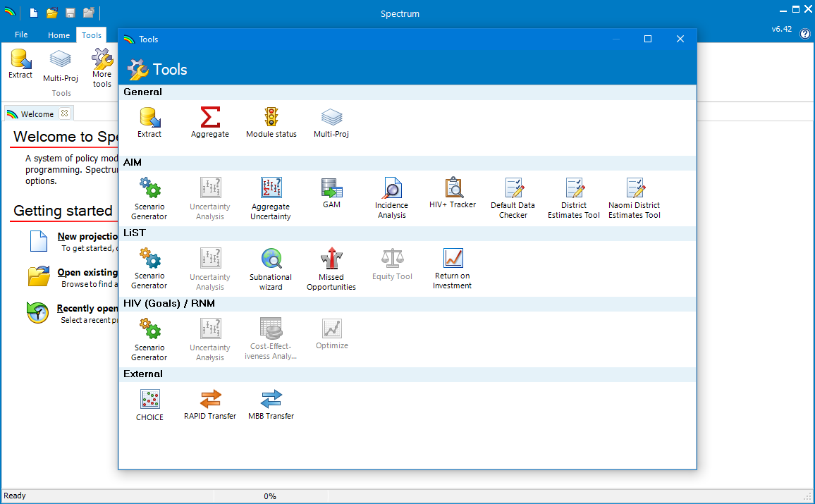Click the Recently opened clock icon
Viewport: 815px width, 504px height.
pos(38,312)
